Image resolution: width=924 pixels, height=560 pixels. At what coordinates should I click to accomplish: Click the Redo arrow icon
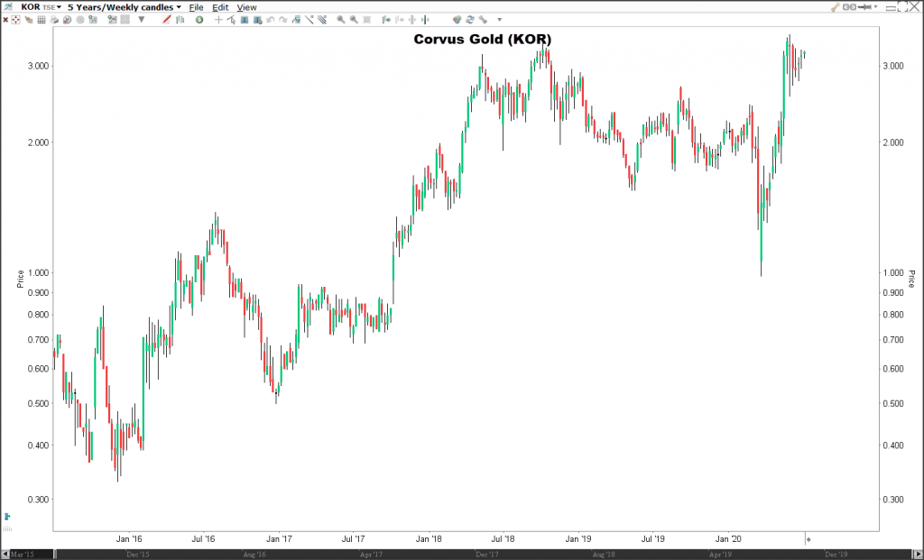coord(282,20)
